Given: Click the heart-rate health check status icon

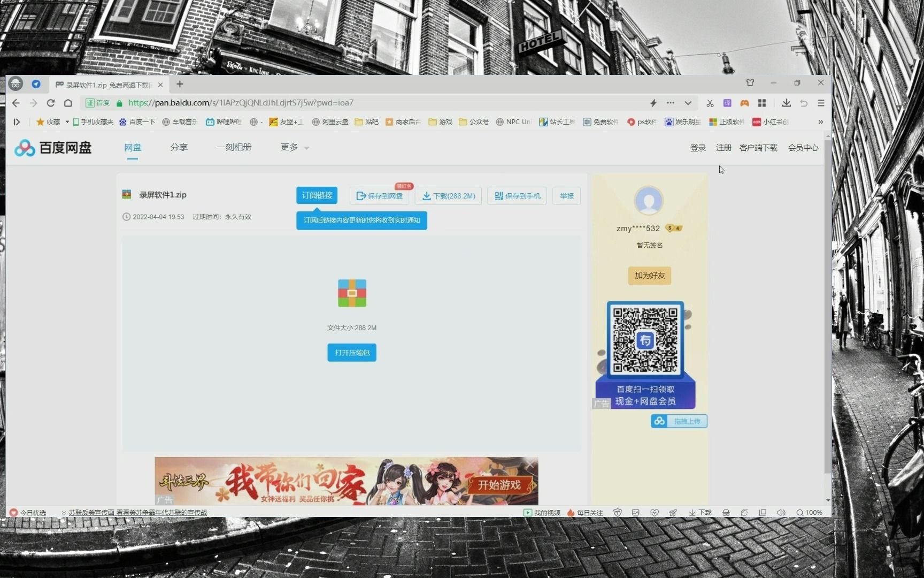Looking at the screenshot, I should (654, 513).
